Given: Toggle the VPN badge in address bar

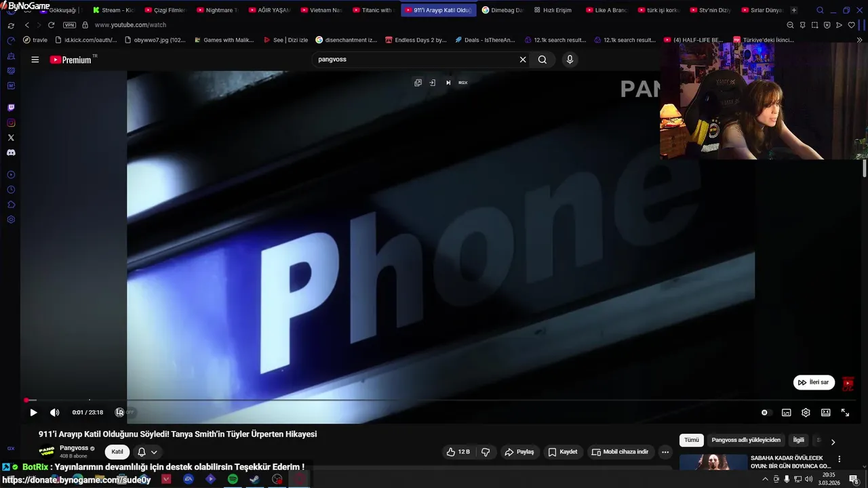Looking at the screenshot, I should (x=69, y=25).
